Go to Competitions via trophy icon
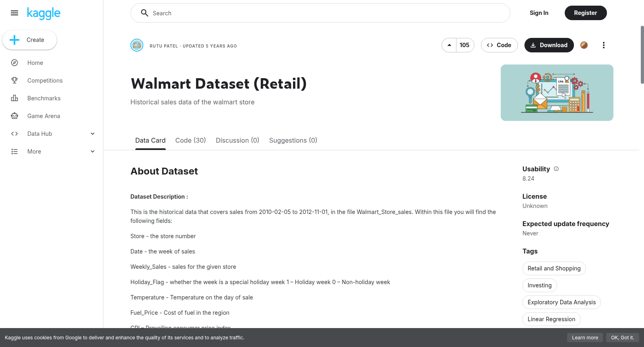The image size is (644, 347). pos(14,81)
